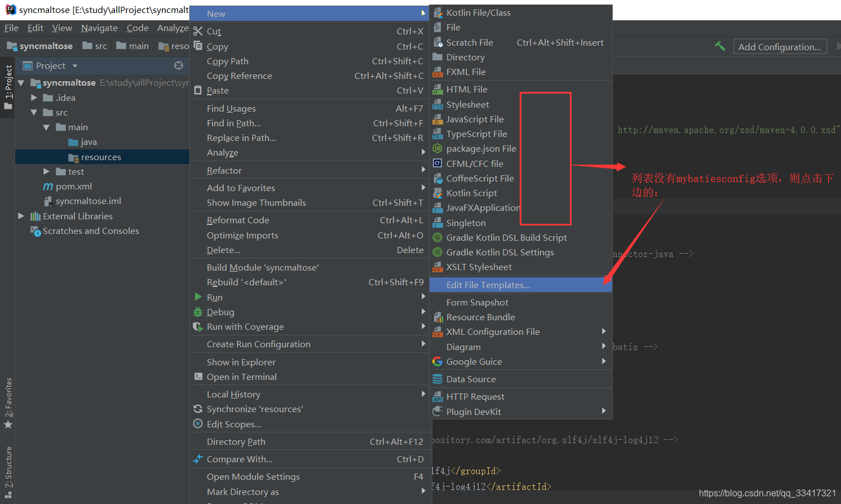Open the Project view dropdown arrow
The image size is (841, 504).
point(75,66)
